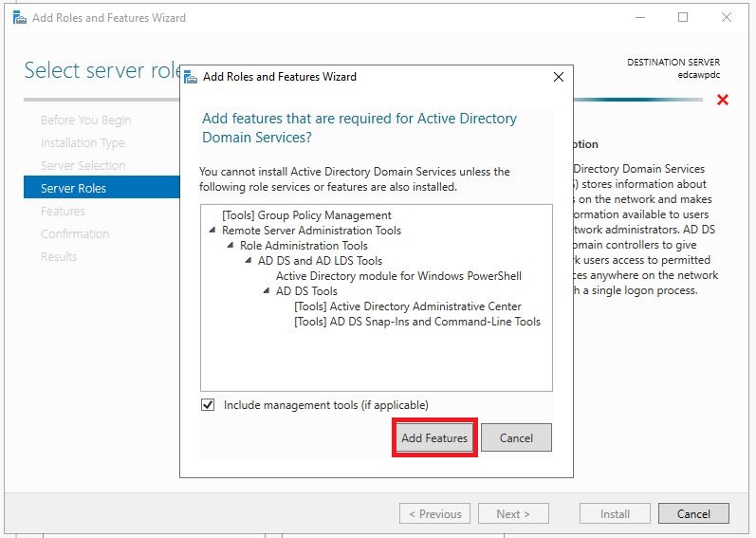Toggle Include management tools checkbox
The image size is (756, 538).
click(x=208, y=404)
